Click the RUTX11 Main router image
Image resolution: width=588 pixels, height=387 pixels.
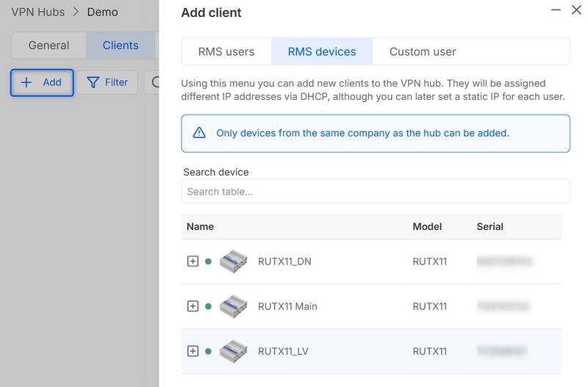[234, 305]
